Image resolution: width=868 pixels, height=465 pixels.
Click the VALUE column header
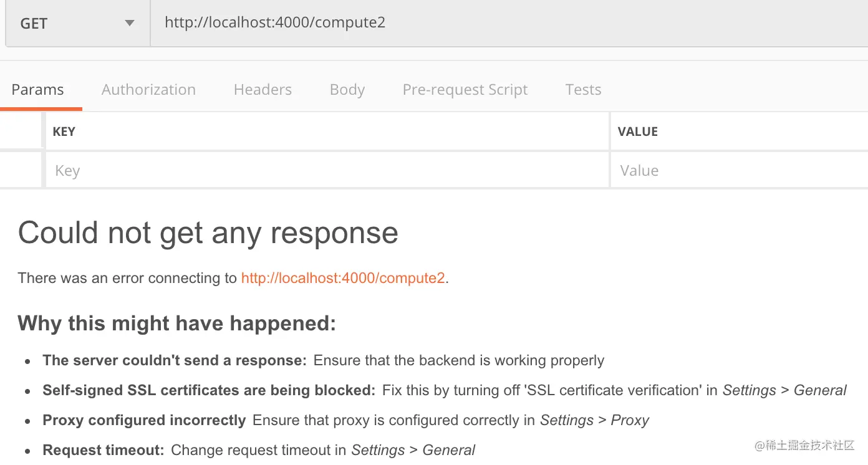point(637,132)
